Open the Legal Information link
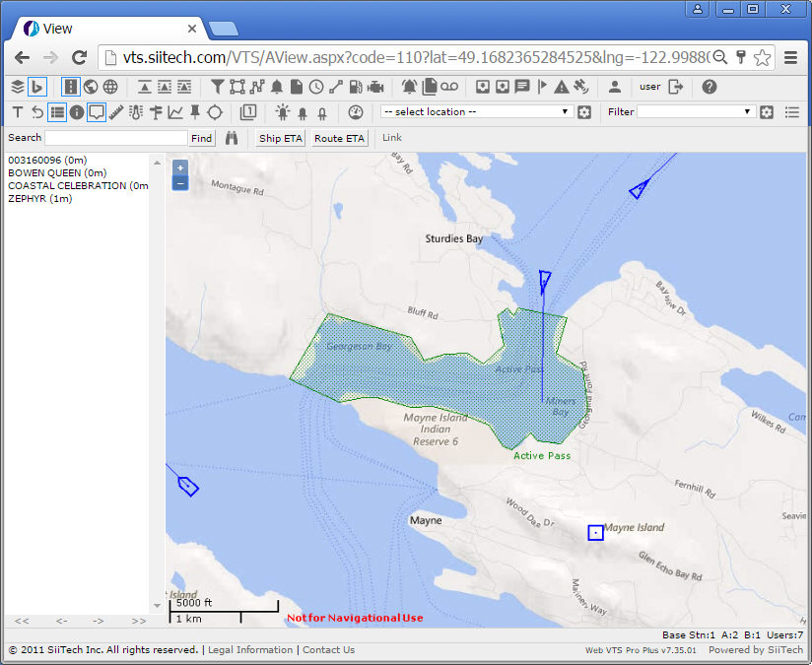 click(x=250, y=650)
